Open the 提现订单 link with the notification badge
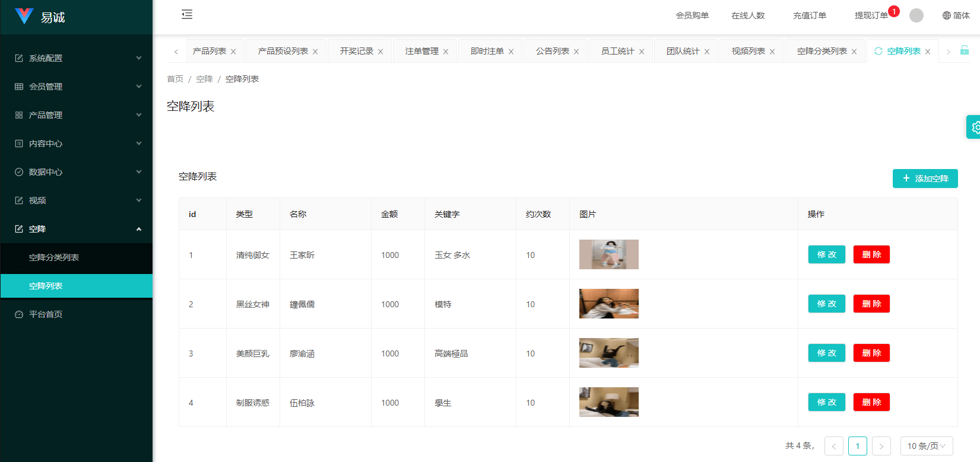The height and width of the screenshot is (462, 980). (x=871, y=15)
